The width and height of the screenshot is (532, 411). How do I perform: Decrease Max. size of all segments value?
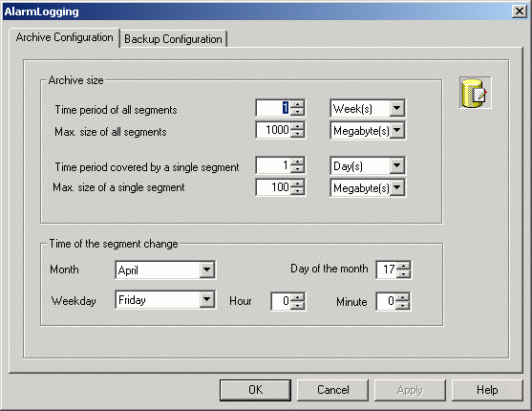click(298, 134)
